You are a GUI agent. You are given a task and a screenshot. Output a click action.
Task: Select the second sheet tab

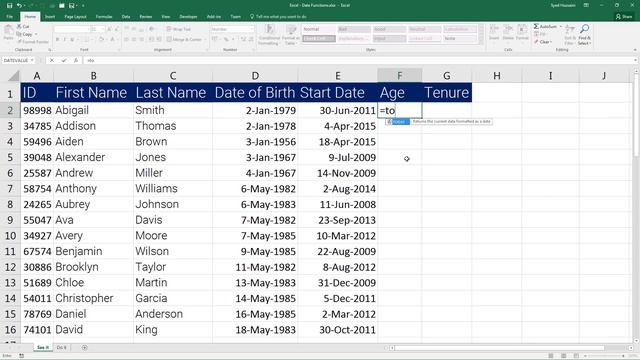click(x=61, y=348)
